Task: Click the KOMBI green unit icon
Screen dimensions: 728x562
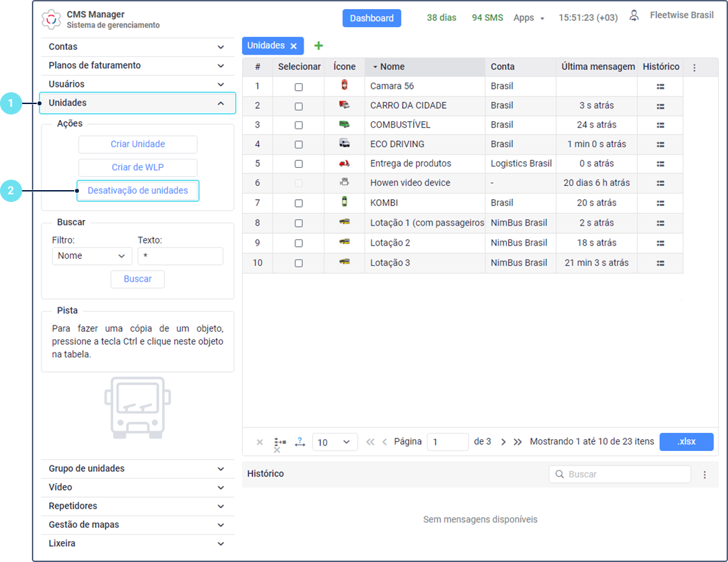Action: point(345,202)
